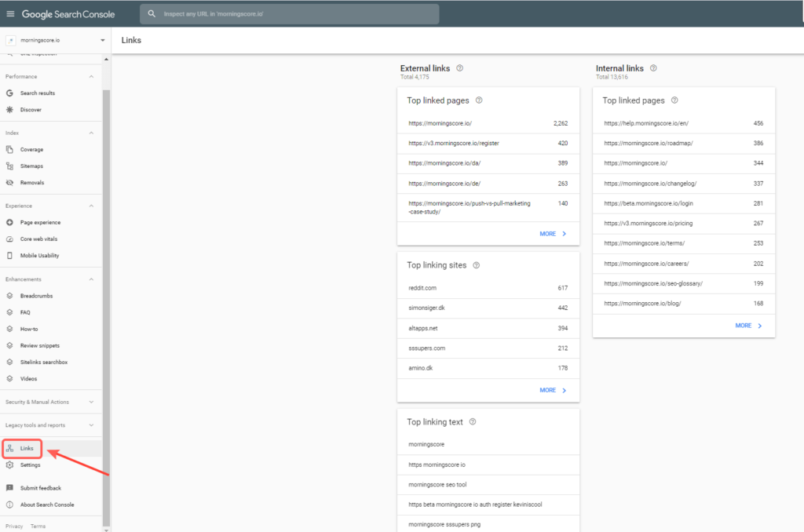Open Sitemaps report from sidebar
Viewport: 804px width, 532px height.
coord(31,166)
